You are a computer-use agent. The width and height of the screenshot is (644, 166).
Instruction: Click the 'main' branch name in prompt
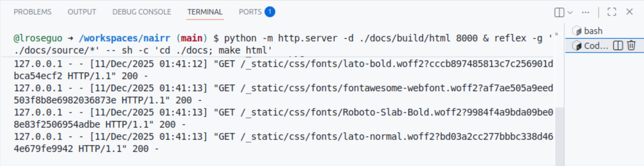[192, 38]
